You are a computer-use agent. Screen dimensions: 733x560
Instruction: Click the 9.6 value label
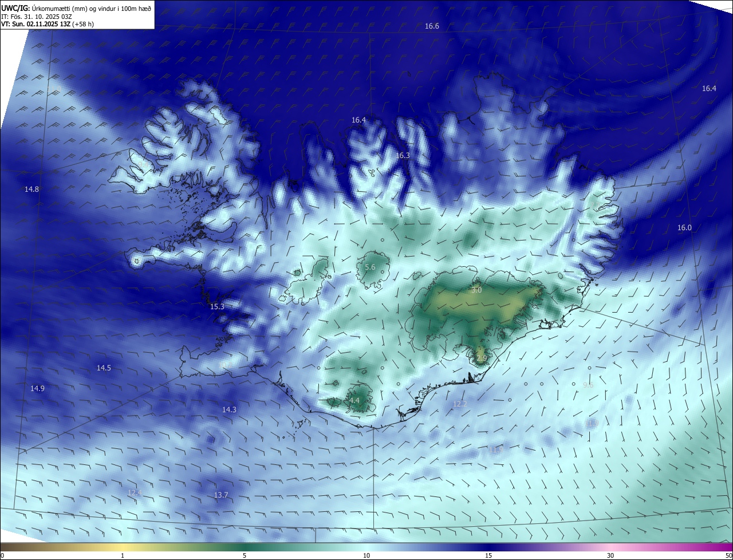(588, 385)
